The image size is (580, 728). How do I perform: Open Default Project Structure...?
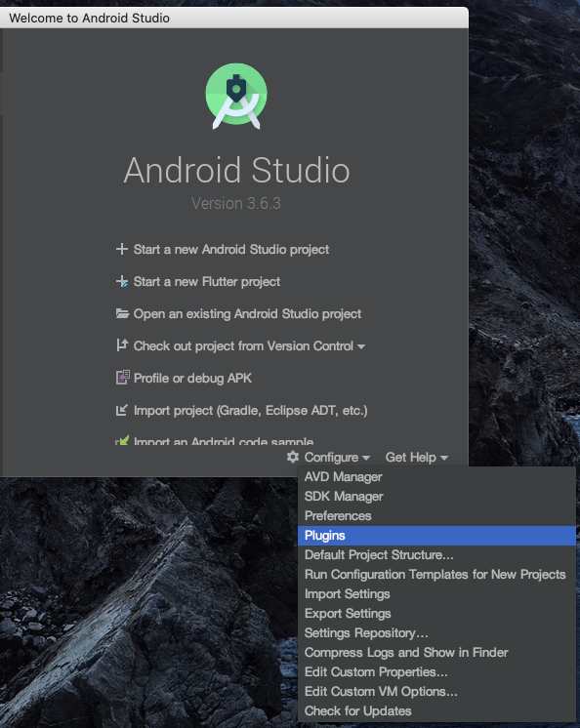click(436, 555)
